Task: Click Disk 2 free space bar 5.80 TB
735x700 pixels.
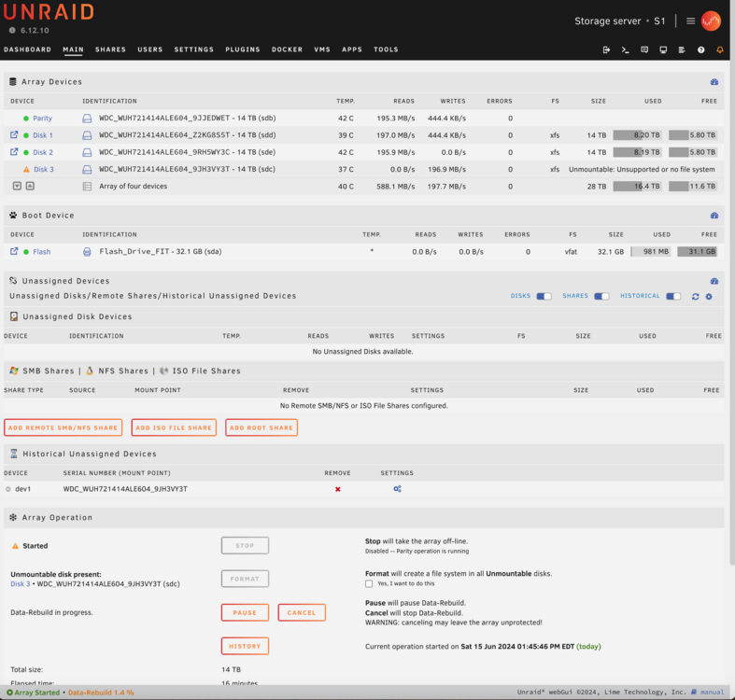Action: [x=693, y=152]
